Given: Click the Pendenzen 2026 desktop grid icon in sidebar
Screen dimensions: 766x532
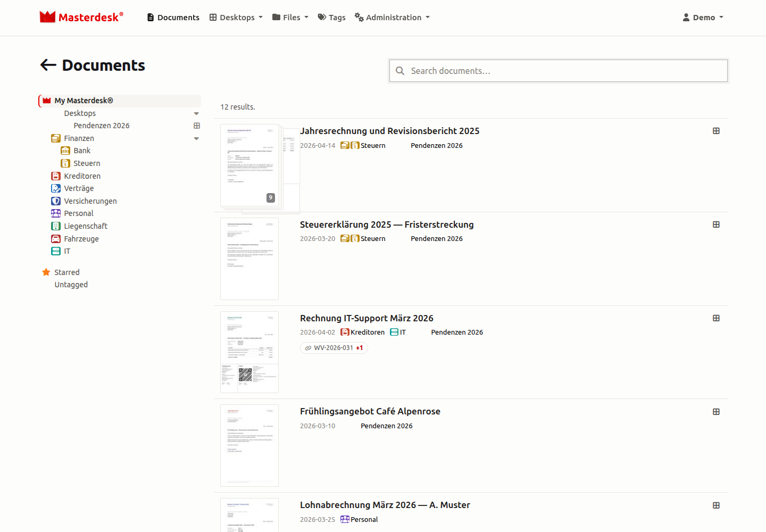Looking at the screenshot, I should pos(197,126).
